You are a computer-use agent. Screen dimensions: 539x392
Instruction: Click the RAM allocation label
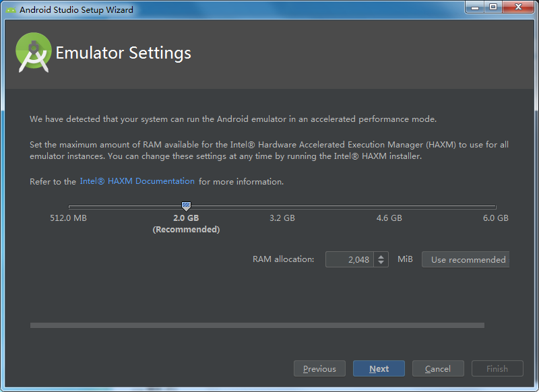[283, 259]
